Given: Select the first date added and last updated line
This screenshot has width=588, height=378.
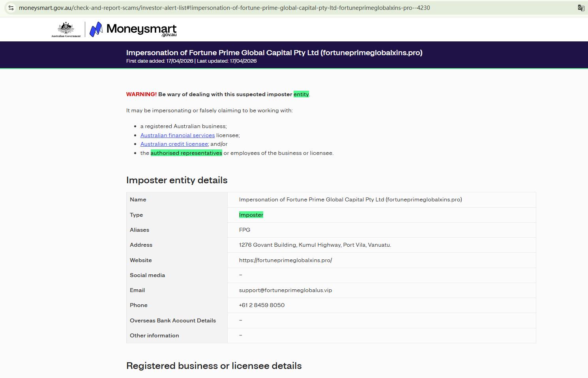Looking at the screenshot, I should click(x=191, y=61).
